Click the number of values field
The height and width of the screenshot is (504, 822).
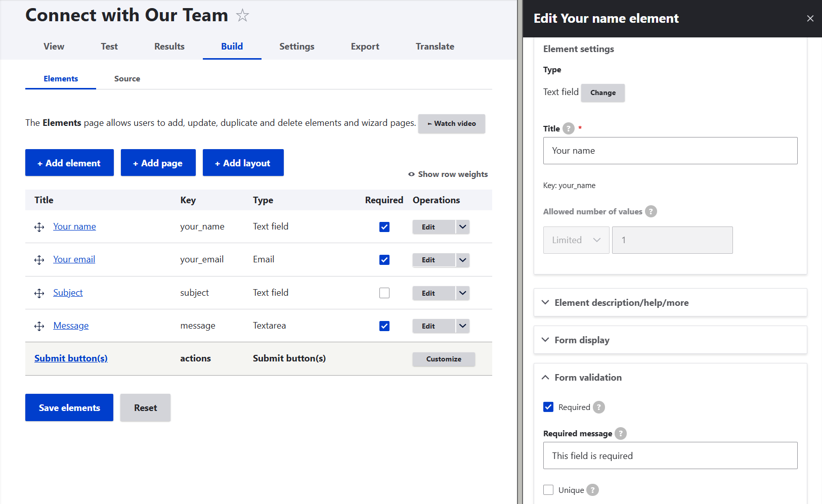tap(672, 240)
